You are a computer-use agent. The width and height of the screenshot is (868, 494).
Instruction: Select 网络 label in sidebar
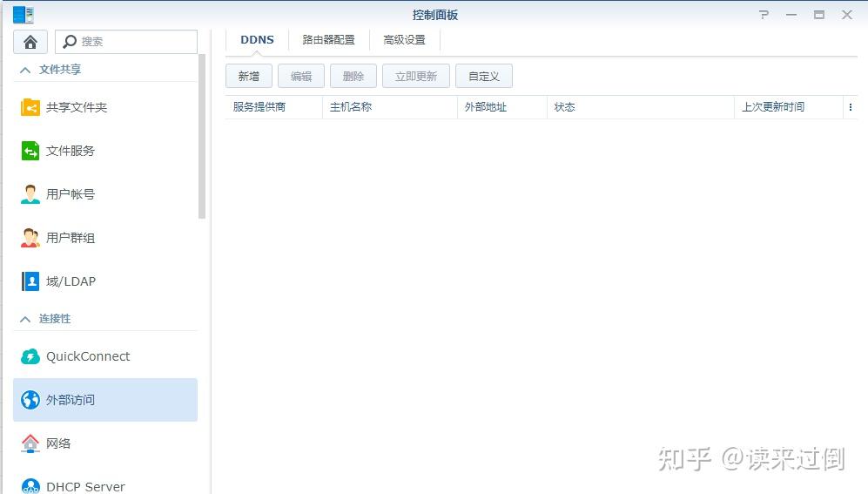click(58, 443)
